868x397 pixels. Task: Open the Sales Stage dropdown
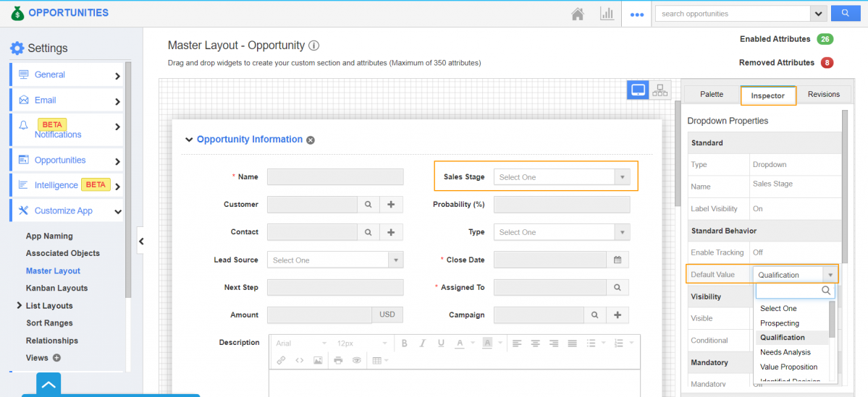pyautogui.click(x=561, y=177)
